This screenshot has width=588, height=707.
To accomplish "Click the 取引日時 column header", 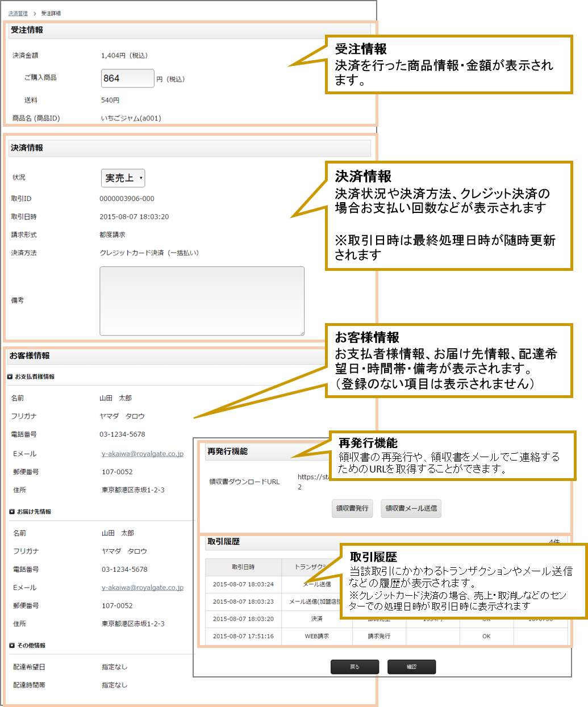I will [243, 567].
